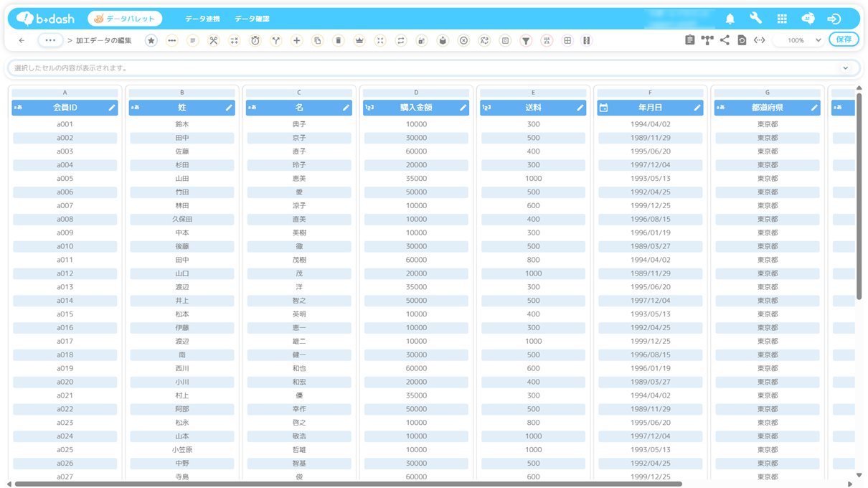Select cell a005 in the 会員ID column

[65, 179]
